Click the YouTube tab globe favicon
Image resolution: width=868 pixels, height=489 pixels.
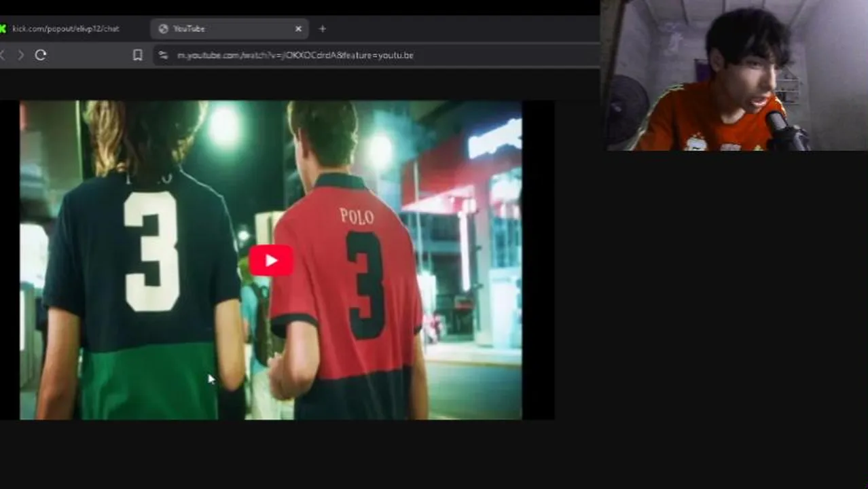[163, 29]
